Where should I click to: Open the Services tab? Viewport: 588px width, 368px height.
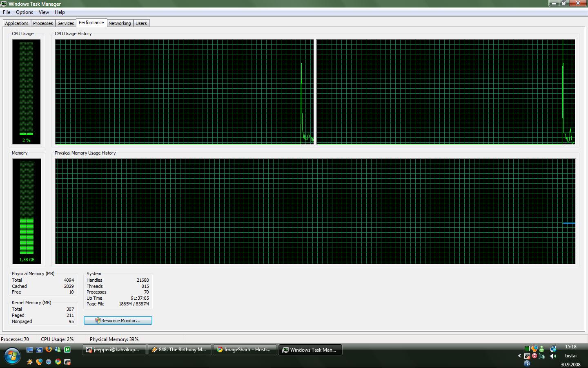[66, 23]
